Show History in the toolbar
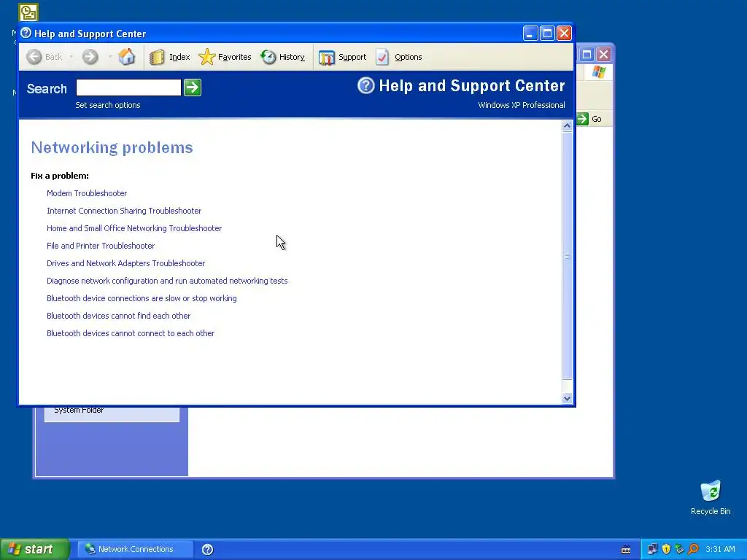747x560 pixels. click(x=283, y=57)
